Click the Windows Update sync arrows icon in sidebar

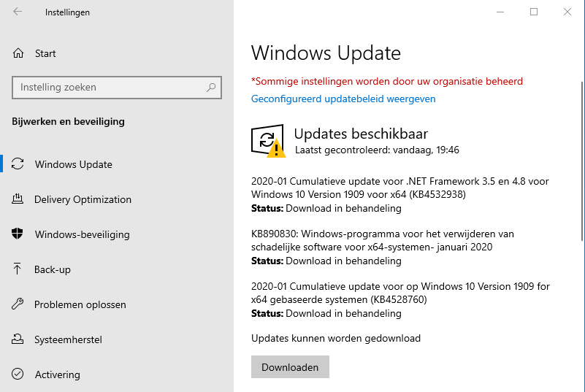18,164
